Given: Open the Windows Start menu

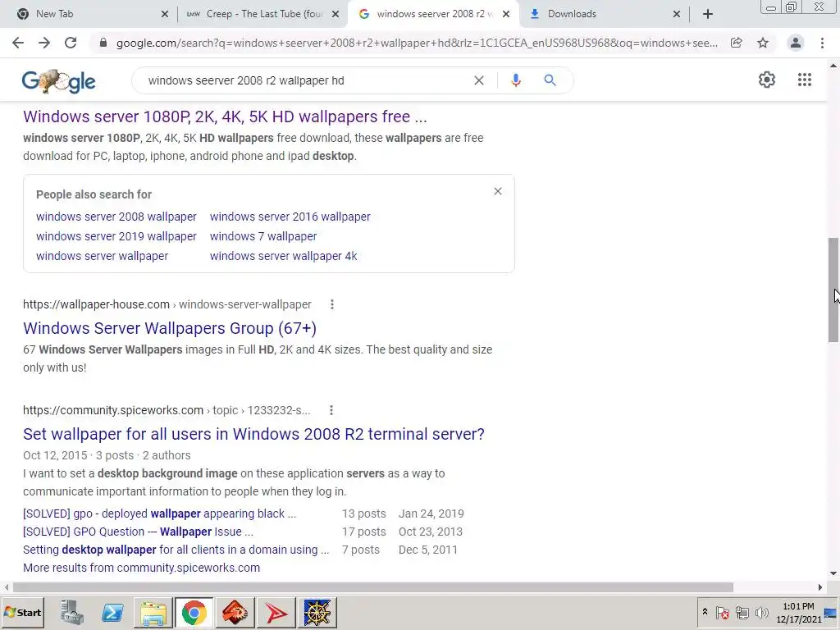Looking at the screenshot, I should (x=22, y=612).
